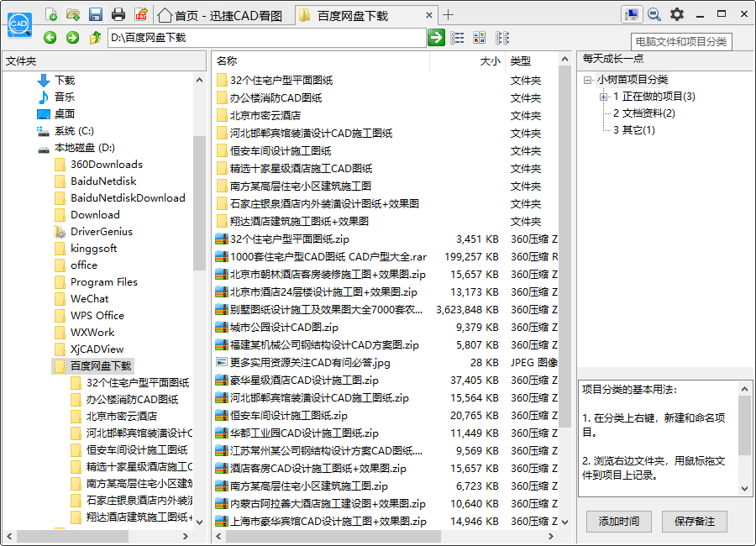Select the WPS Office folder in the tree
This screenshot has height=546, width=756.
click(x=97, y=316)
